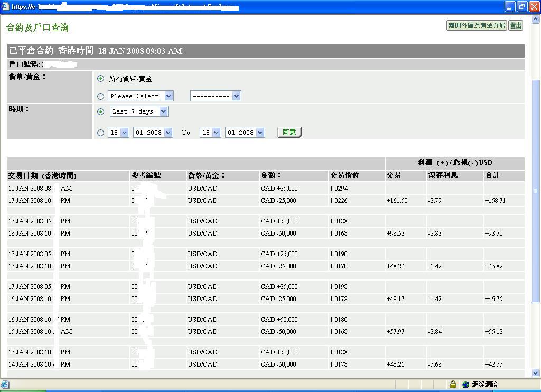
Task: Click the 合計 column header
Action: coord(492,175)
